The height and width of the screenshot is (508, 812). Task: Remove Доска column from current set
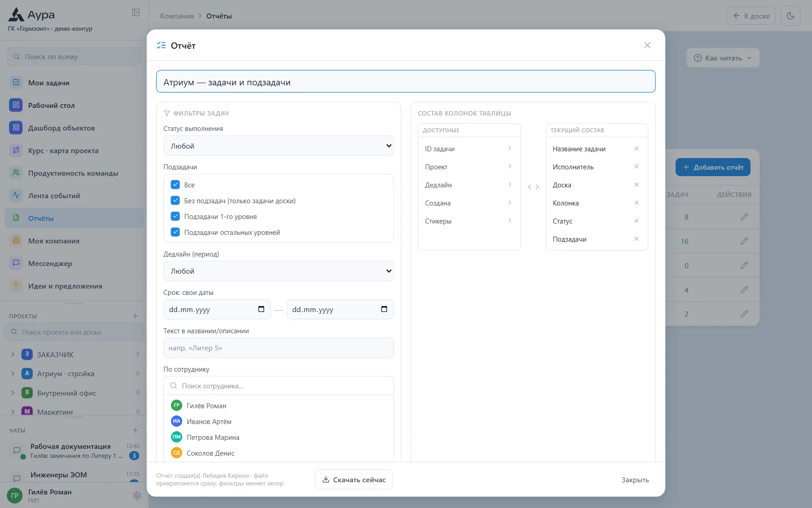(x=637, y=185)
